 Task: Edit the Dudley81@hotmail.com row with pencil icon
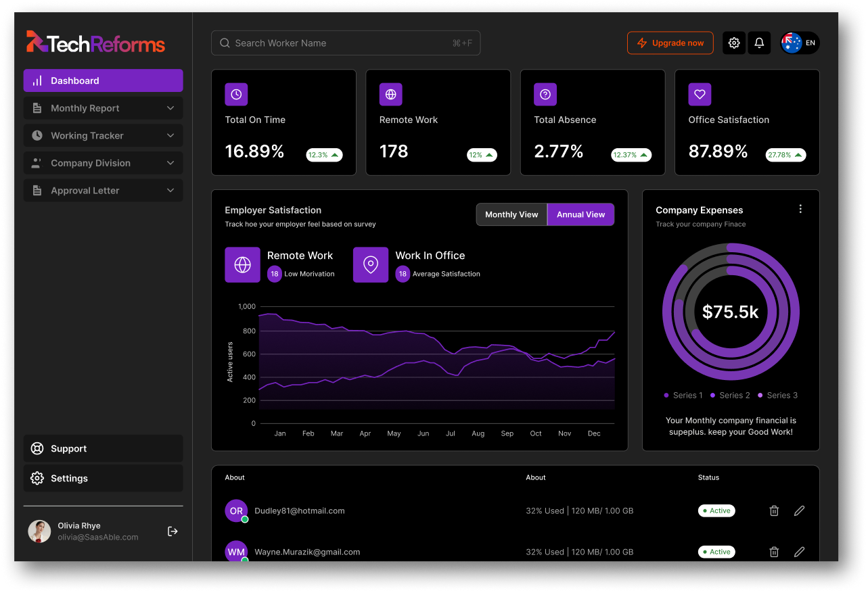point(799,511)
